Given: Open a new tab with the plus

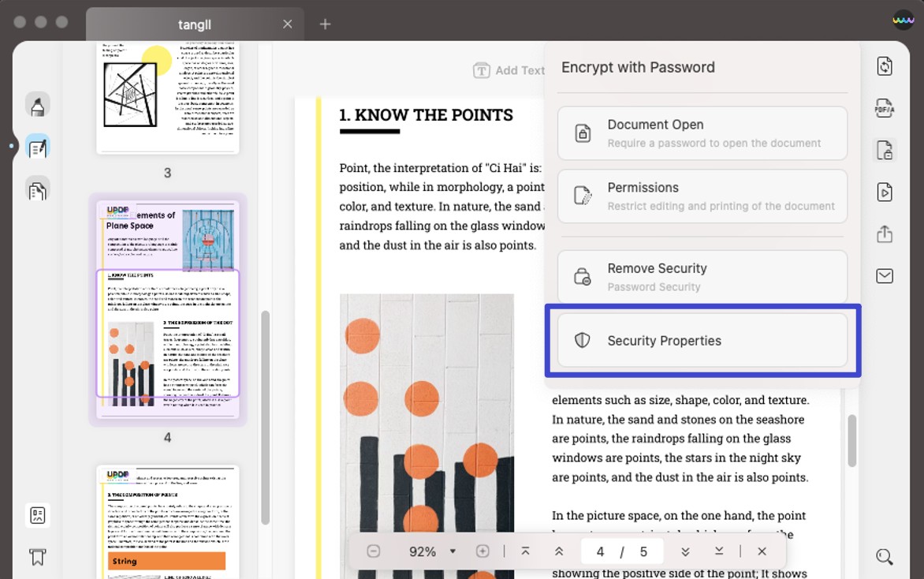Looking at the screenshot, I should (325, 24).
